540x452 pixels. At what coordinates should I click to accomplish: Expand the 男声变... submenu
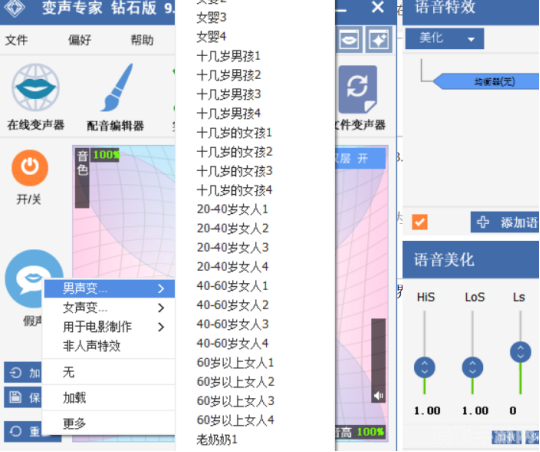(110, 288)
